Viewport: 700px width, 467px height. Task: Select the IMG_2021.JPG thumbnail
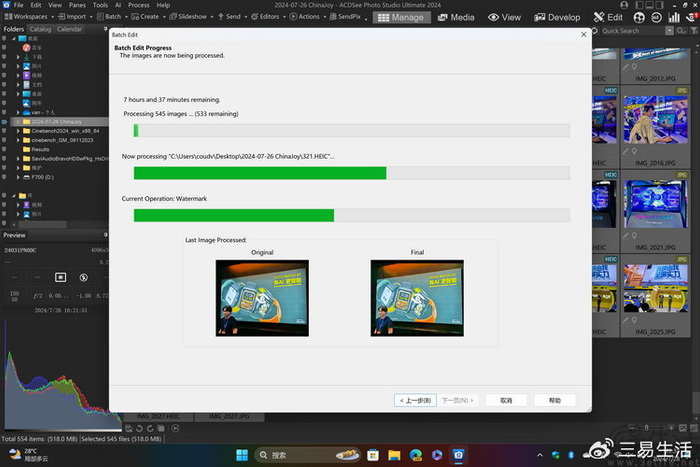[655, 210]
